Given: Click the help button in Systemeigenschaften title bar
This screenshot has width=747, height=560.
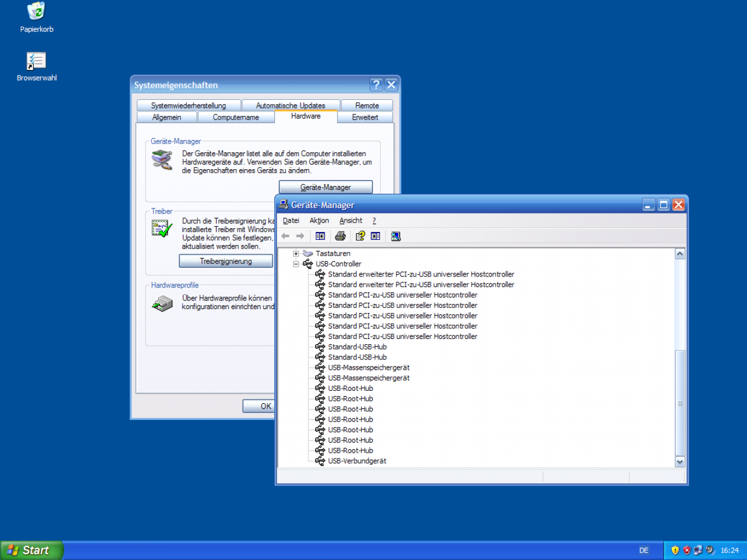Looking at the screenshot, I should pyautogui.click(x=376, y=85).
